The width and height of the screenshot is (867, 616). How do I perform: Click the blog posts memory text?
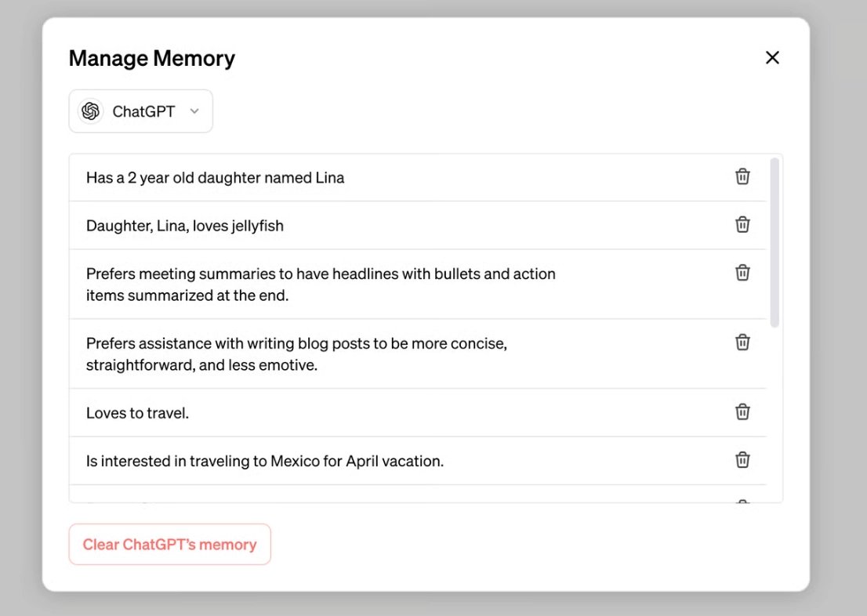[296, 354]
